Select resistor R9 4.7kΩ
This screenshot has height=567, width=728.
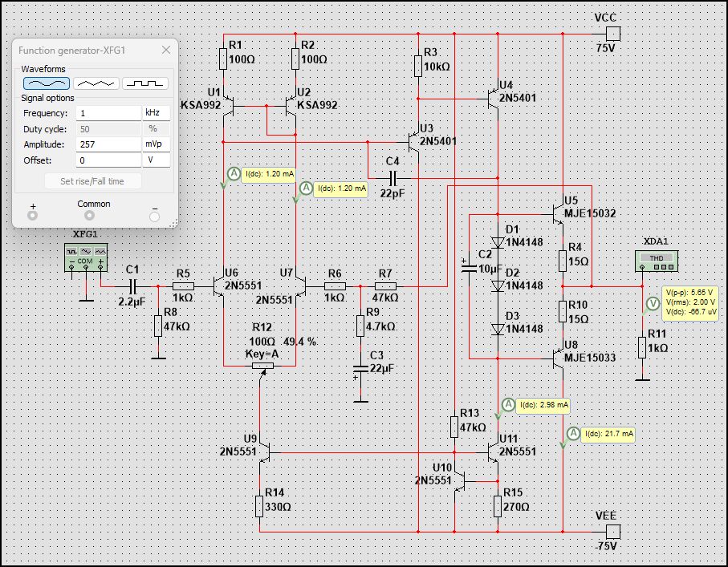pos(360,326)
